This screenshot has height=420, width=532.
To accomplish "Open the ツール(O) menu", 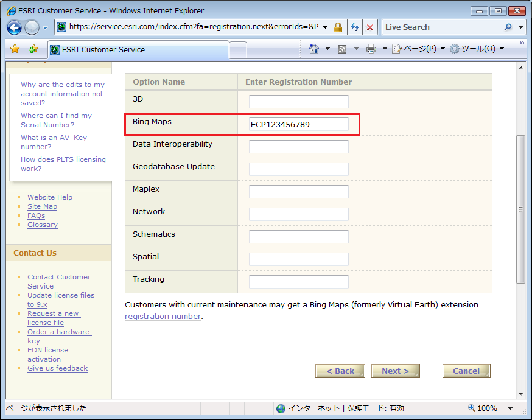I will point(477,49).
